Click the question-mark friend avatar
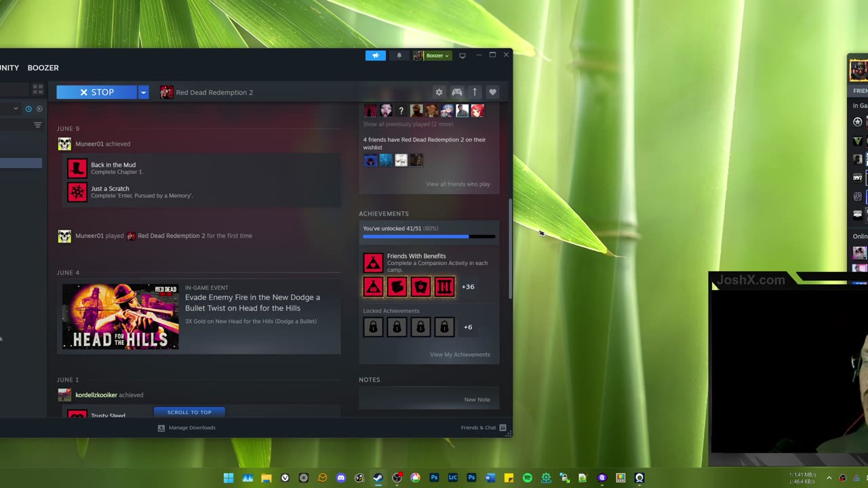 point(401,110)
